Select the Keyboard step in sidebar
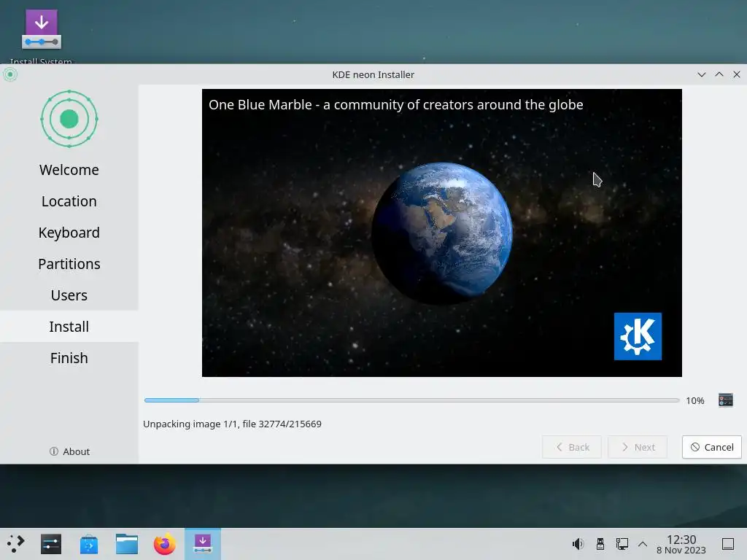Viewport: 747px width, 560px height. coord(69,233)
